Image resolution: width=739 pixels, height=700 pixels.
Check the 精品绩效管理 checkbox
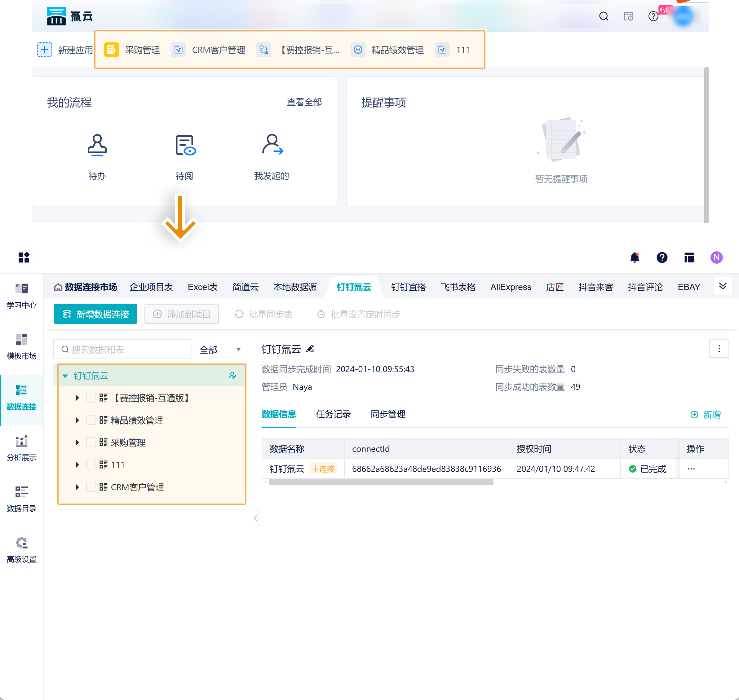[x=91, y=420]
